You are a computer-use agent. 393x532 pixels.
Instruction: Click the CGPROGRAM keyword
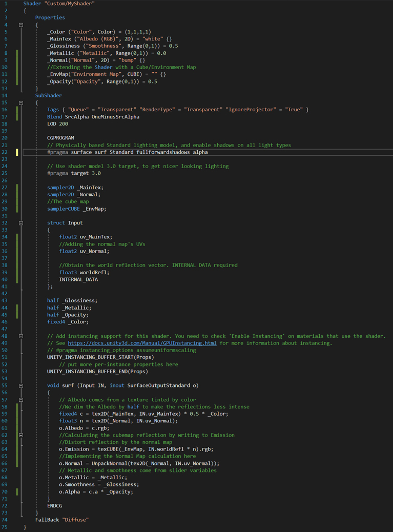(x=60, y=138)
